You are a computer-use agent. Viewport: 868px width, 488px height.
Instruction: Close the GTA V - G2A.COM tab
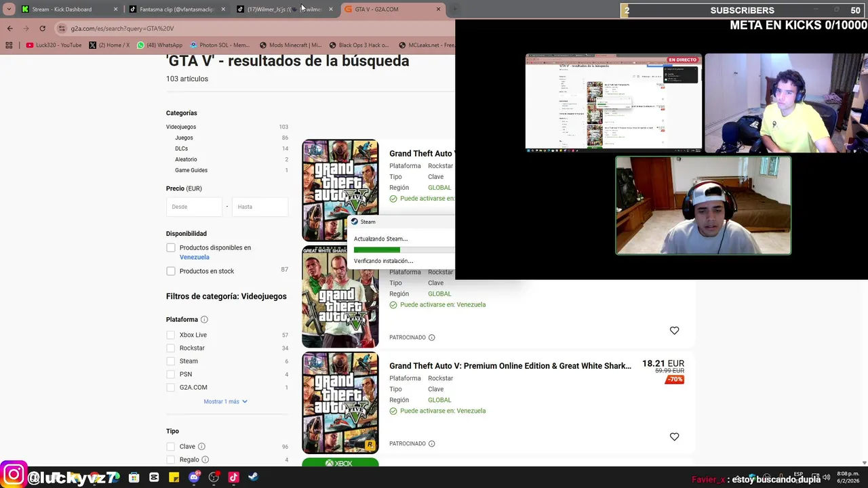point(438,9)
